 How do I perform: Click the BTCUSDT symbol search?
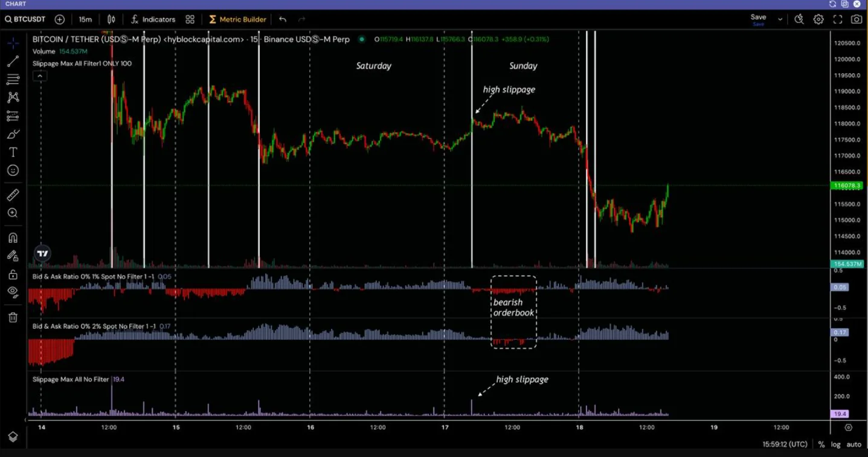pos(25,19)
